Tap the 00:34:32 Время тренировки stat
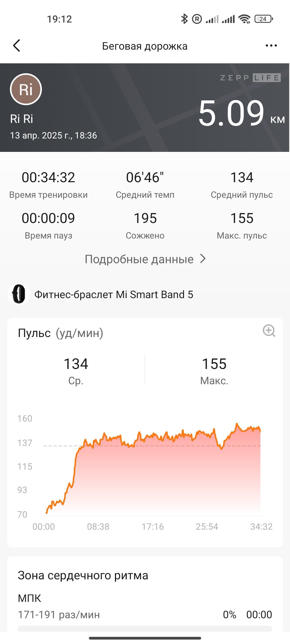290x644 pixels. point(48,185)
